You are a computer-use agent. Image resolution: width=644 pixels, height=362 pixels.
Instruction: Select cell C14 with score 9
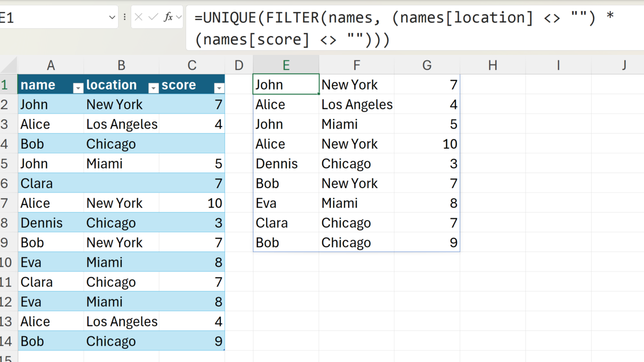(192, 341)
